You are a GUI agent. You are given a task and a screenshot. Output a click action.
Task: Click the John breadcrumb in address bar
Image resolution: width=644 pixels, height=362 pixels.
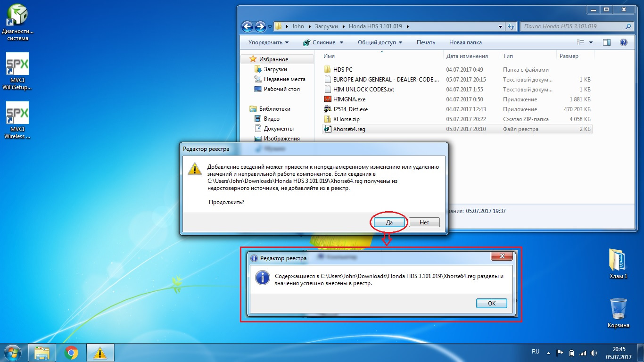(x=298, y=26)
